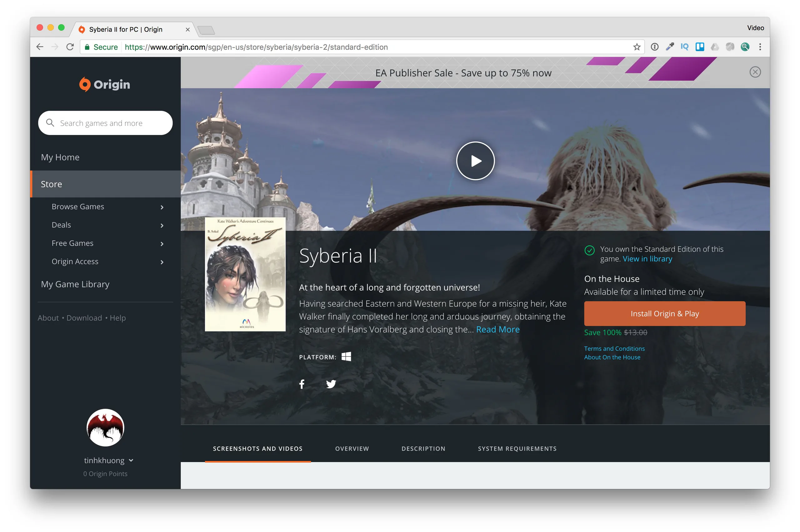Screen dimensions: 800x532
Task: Click the Windows platform icon
Action: 346,356
